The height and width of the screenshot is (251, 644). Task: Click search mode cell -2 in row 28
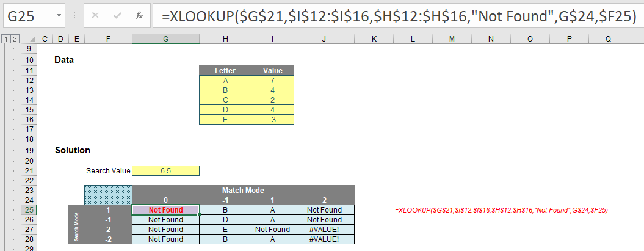(108, 239)
